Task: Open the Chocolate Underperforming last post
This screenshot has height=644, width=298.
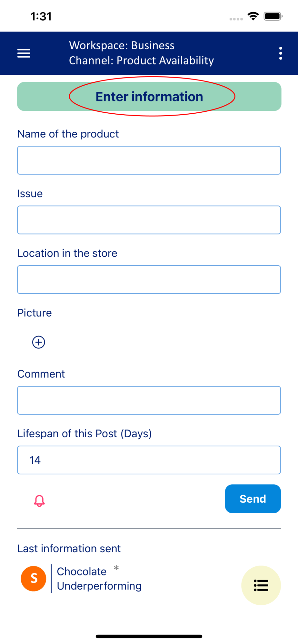Action: (99, 579)
